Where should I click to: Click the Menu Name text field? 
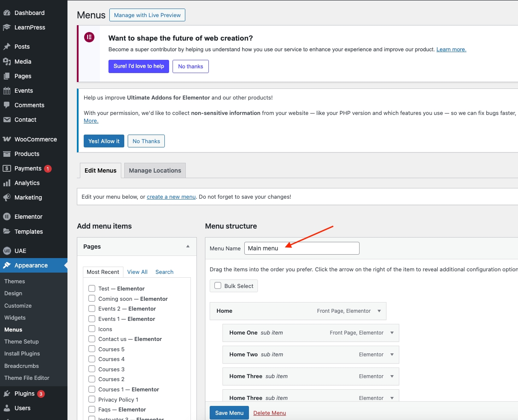point(301,248)
